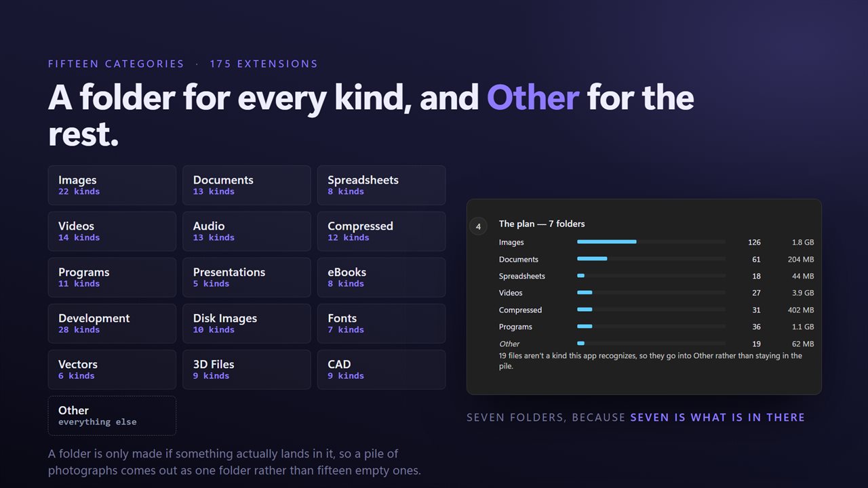
Task: Select the Images category card
Action: pyautogui.click(x=112, y=185)
